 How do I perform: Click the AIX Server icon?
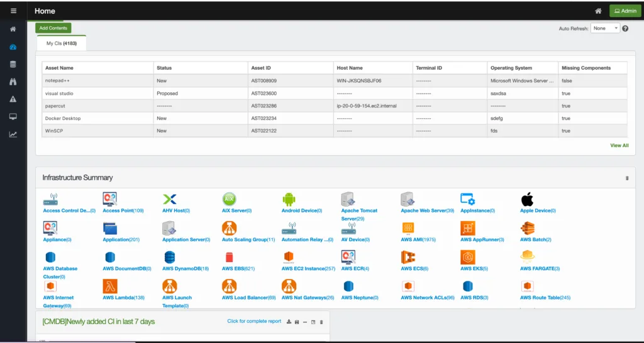[229, 199]
